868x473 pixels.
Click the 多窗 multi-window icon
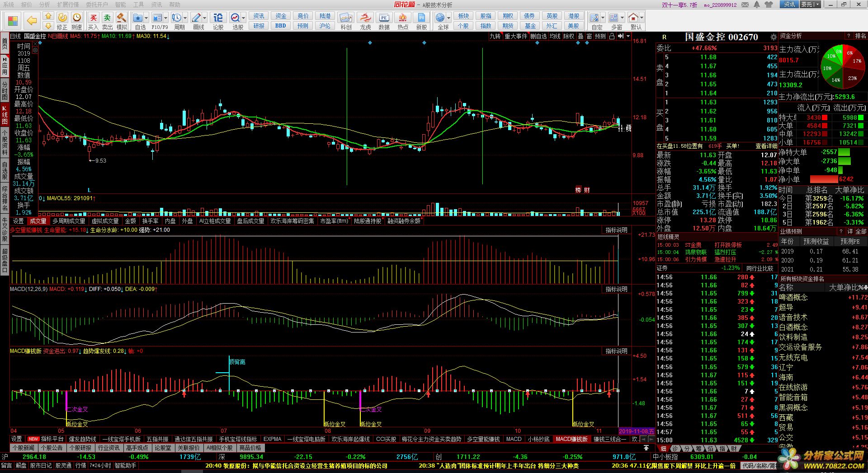click(x=613, y=19)
